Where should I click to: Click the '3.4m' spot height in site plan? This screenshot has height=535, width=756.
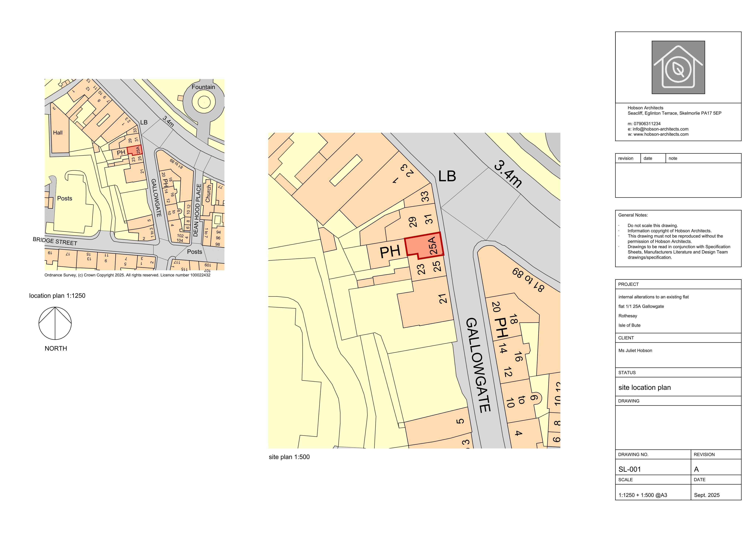[x=508, y=174]
